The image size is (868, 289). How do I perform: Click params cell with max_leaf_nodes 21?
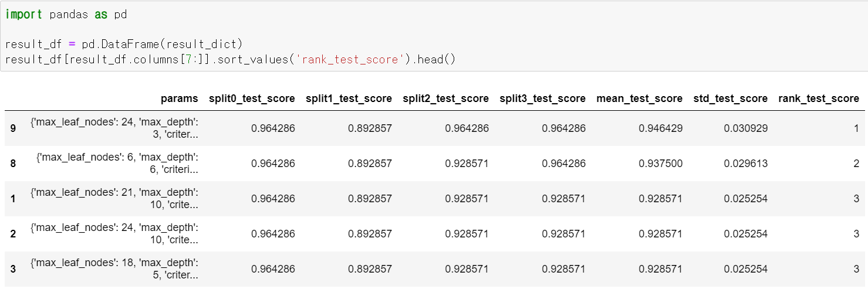[114, 198]
